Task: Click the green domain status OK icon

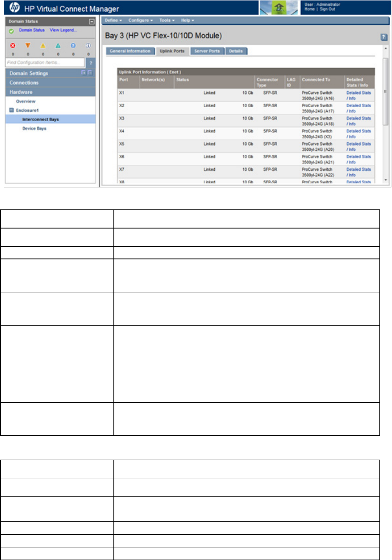Action: click(x=11, y=31)
